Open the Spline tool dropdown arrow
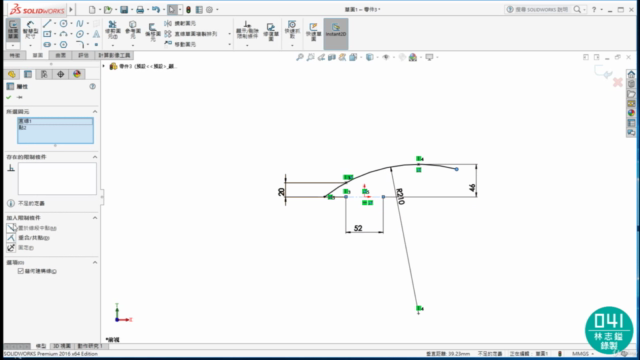Screen dimensions: 640x360 tap(87, 24)
